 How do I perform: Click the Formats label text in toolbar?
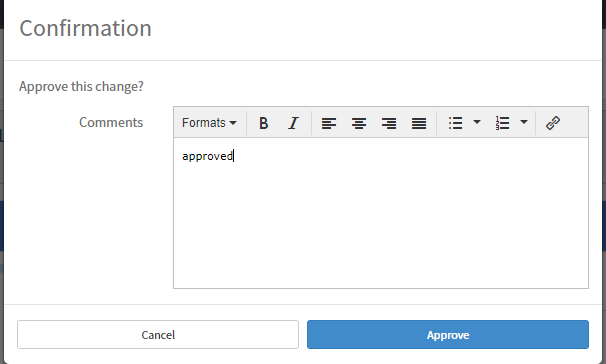(x=204, y=123)
